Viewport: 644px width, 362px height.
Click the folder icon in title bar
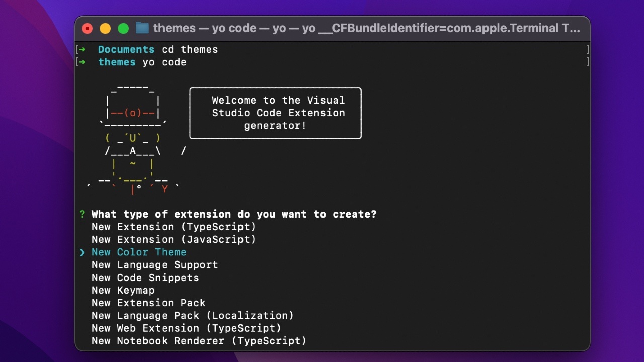(142, 28)
